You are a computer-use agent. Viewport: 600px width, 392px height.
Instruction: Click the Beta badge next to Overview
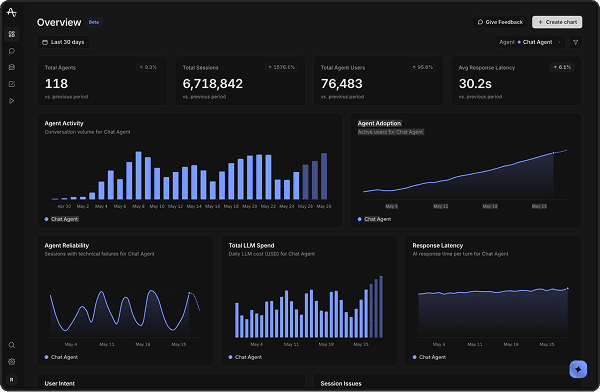coord(94,22)
